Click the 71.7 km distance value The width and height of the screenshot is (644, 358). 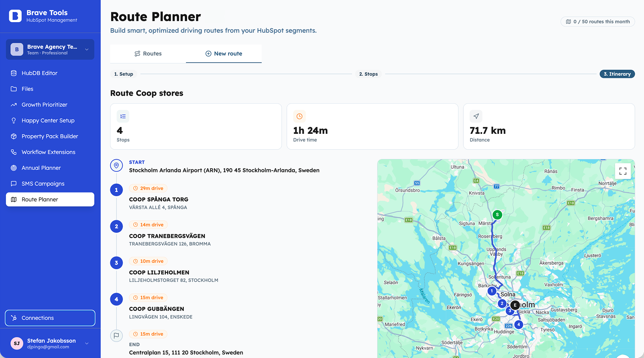pyautogui.click(x=488, y=131)
